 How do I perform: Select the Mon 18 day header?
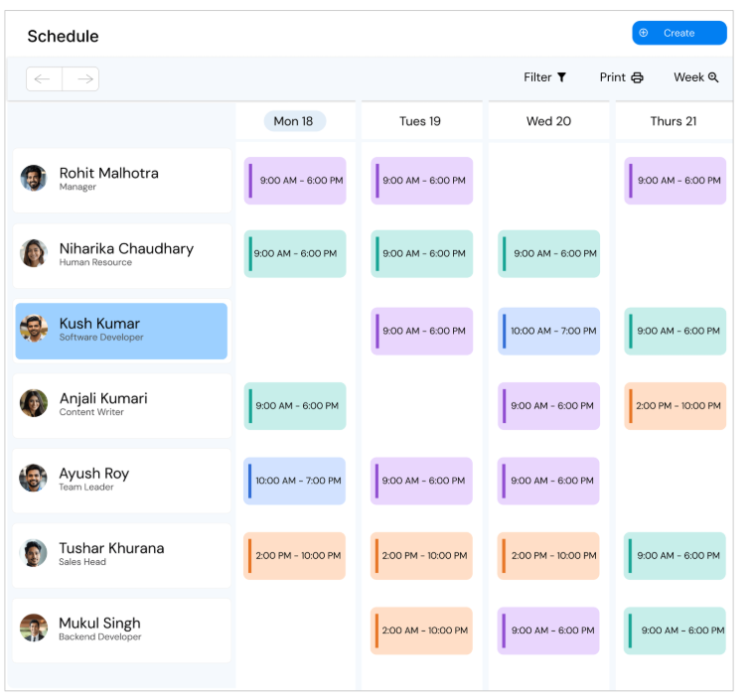tap(294, 121)
